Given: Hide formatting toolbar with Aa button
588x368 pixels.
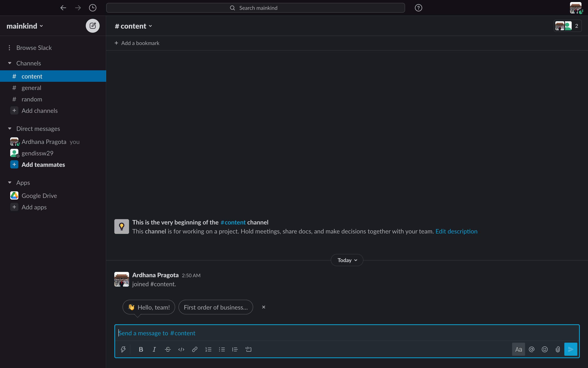Looking at the screenshot, I should click(x=518, y=349).
